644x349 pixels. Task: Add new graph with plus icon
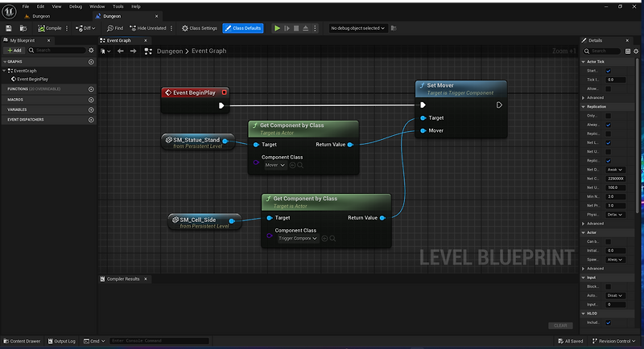tap(91, 62)
